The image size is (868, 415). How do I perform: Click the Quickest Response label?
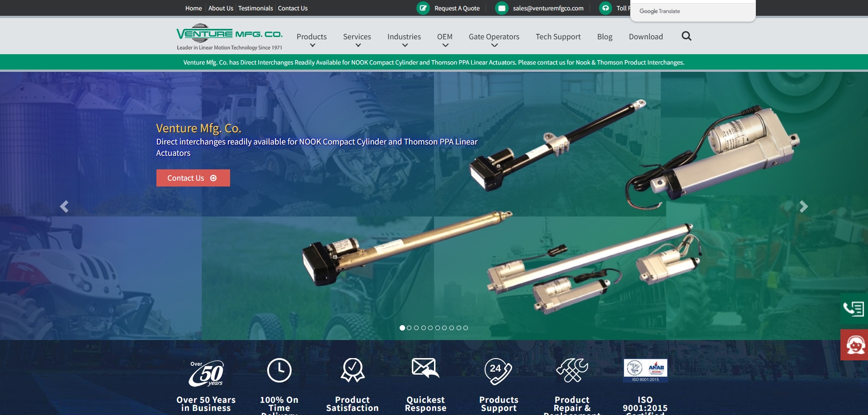[425, 404]
